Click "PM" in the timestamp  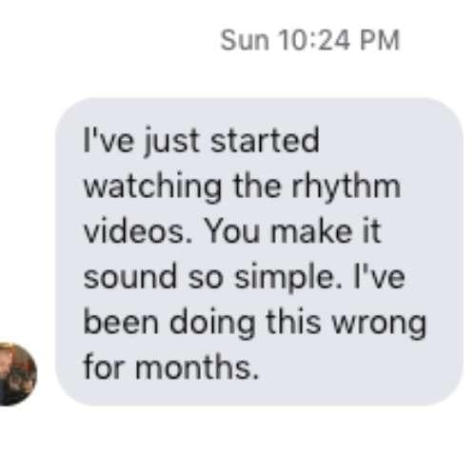tap(380, 41)
